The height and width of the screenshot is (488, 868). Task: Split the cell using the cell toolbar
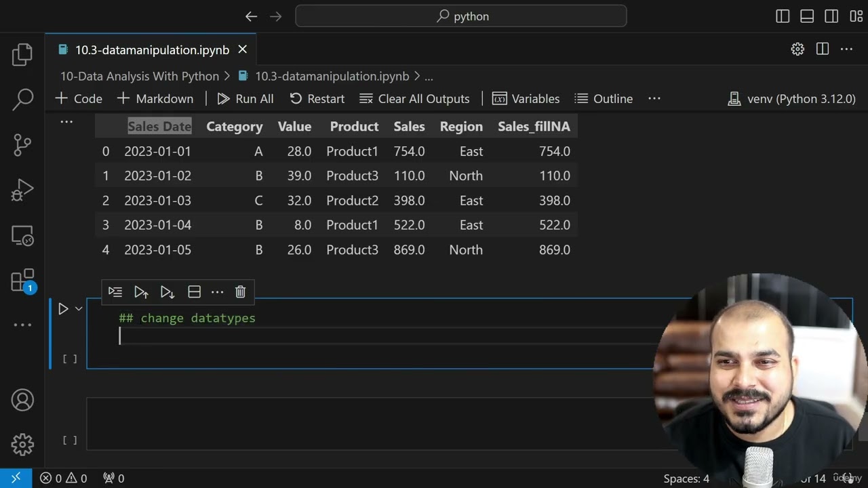[194, 291]
